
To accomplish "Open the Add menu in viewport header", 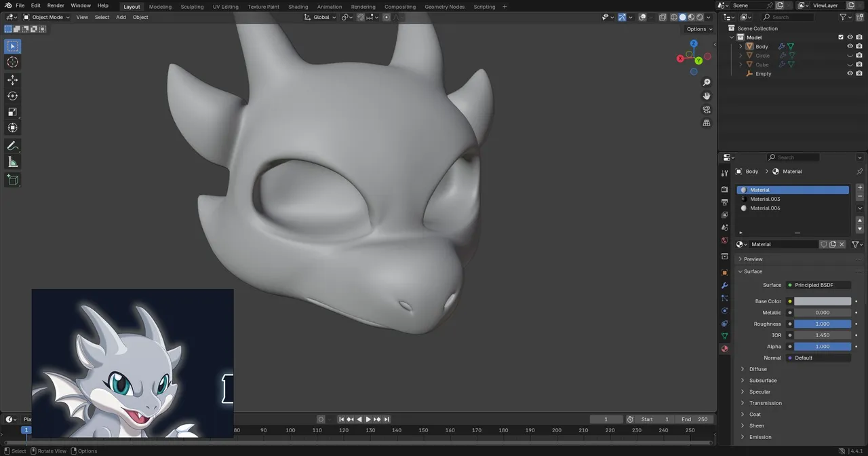I will pyautogui.click(x=121, y=17).
